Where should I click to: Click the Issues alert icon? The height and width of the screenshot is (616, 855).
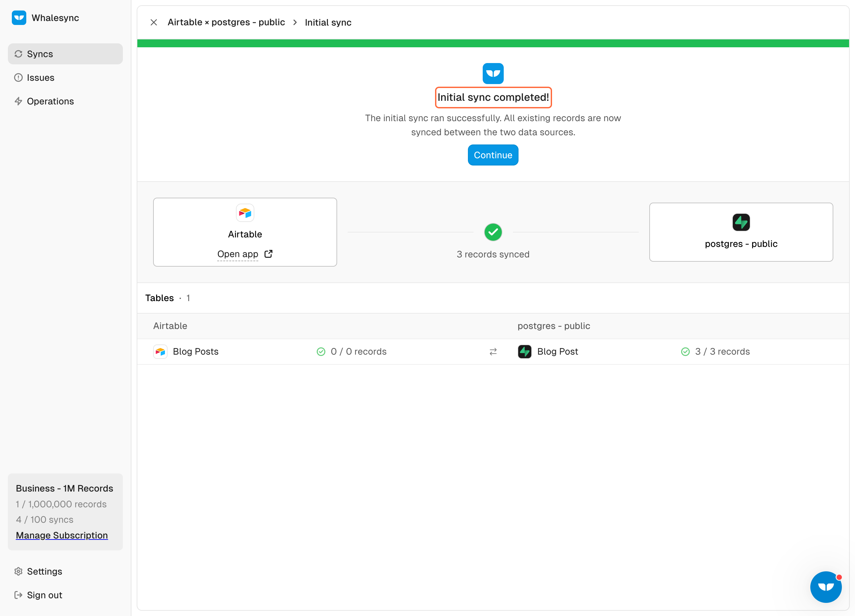(x=18, y=77)
